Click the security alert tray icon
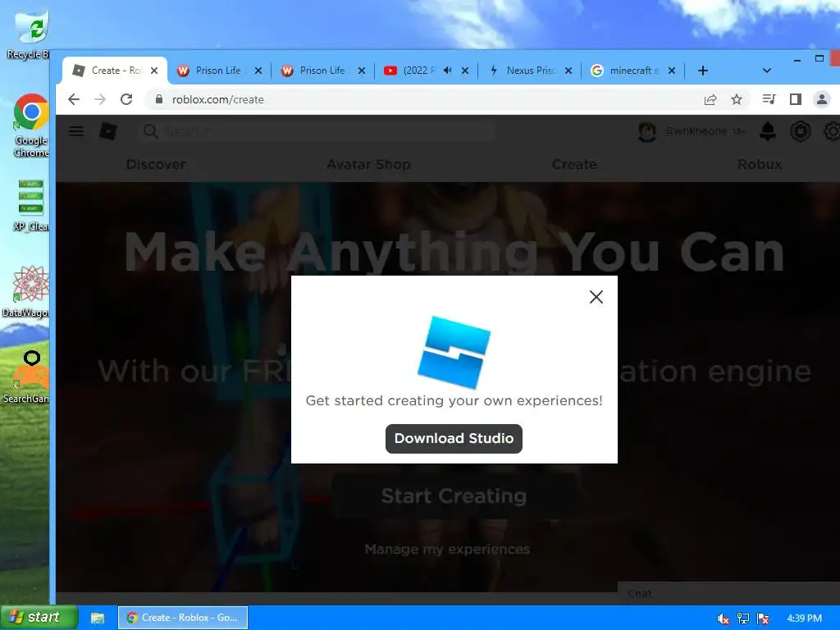Screen dimensions: 840x630 tap(763, 619)
